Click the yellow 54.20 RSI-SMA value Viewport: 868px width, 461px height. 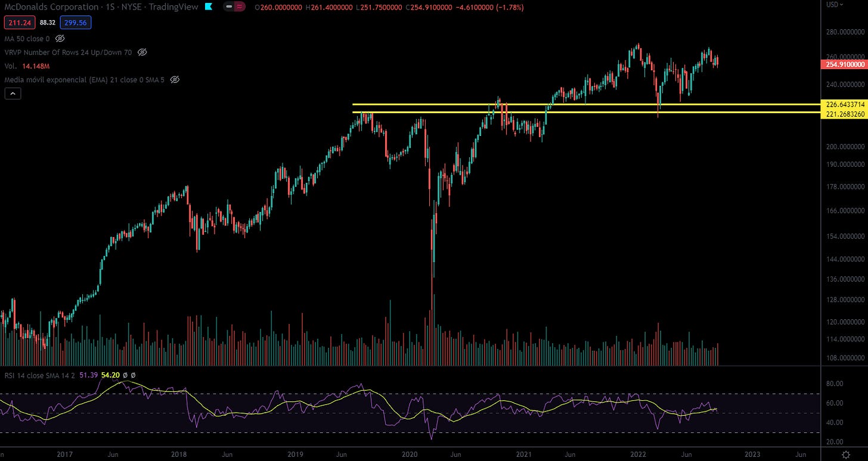click(110, 375)
